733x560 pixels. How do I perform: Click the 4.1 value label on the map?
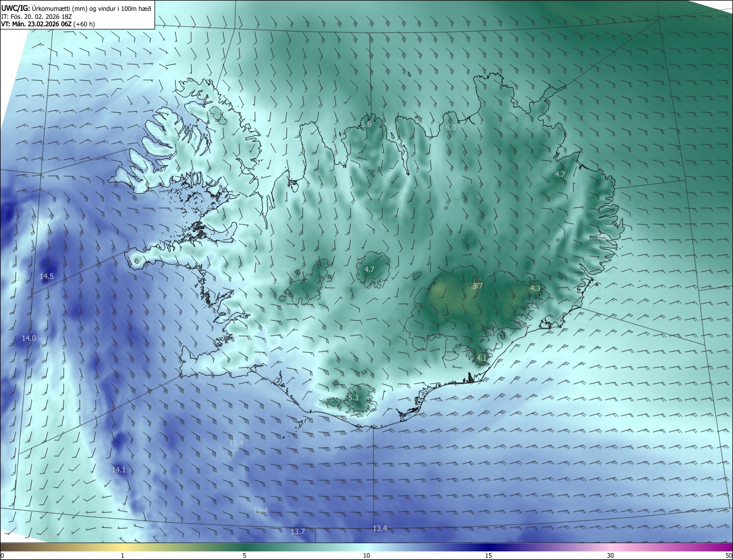point(482,358)
